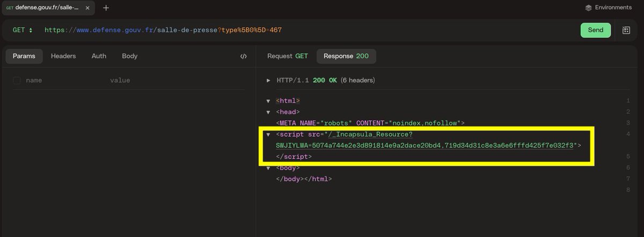
Task: Open the Environments layers icon
Action: click(x=589, y=8)
